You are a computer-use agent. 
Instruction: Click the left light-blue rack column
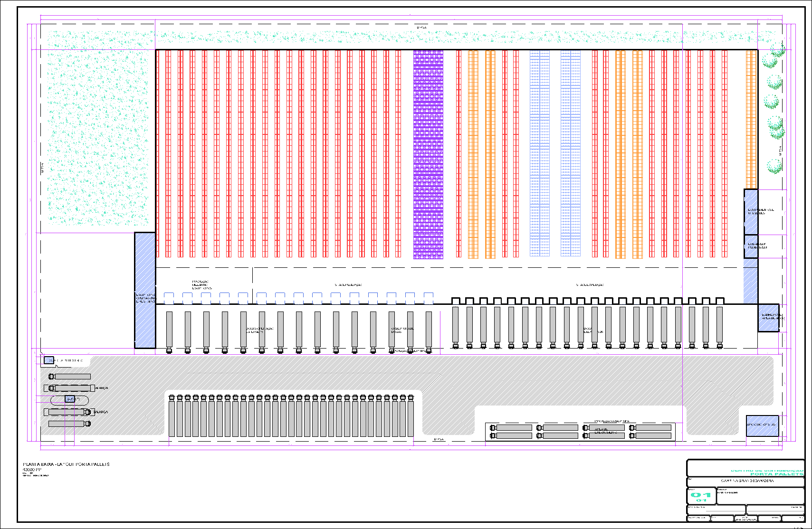coord(539,154)
